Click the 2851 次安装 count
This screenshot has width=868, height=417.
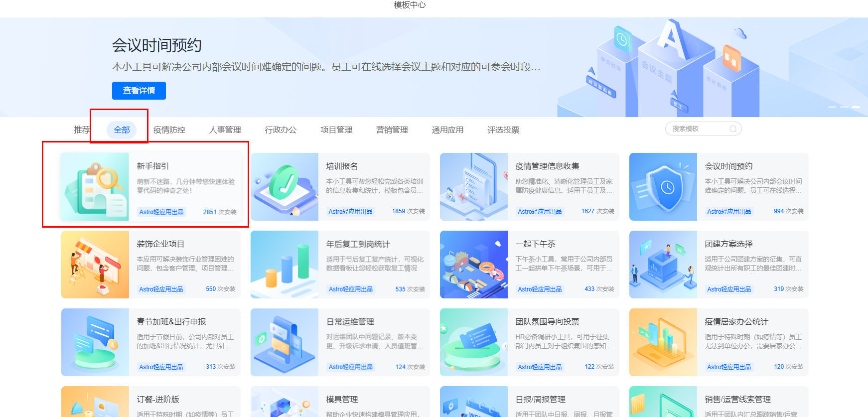(x=220, y=212)
